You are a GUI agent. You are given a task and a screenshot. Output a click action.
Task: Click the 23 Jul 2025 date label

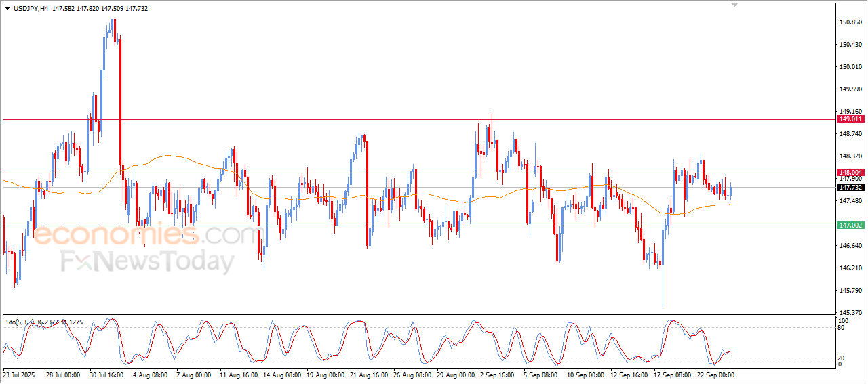tap(18, 374)
